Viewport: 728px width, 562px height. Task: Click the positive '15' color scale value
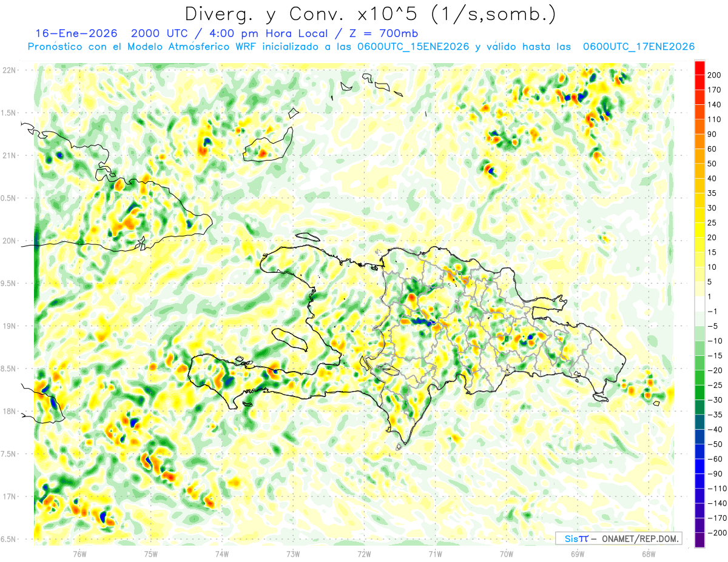(x=713, y=252)
